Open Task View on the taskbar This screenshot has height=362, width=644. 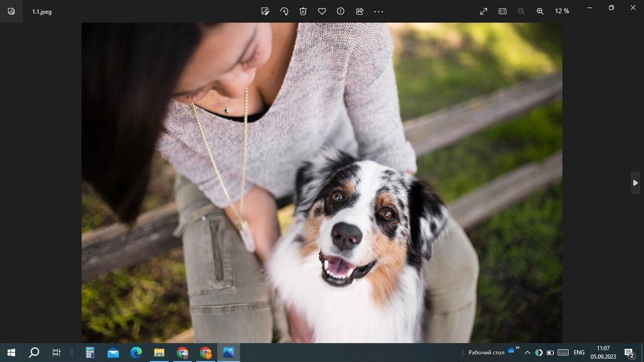coord(56,352)
